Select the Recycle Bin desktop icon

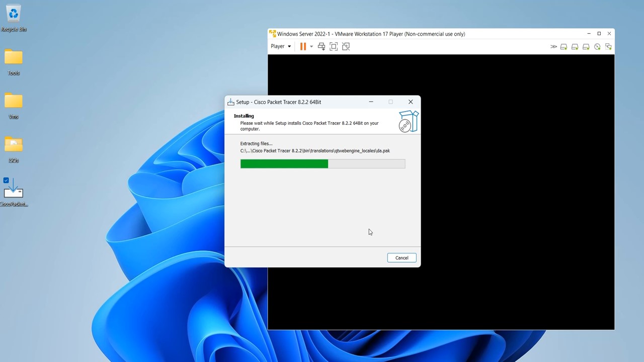[14, 19]
